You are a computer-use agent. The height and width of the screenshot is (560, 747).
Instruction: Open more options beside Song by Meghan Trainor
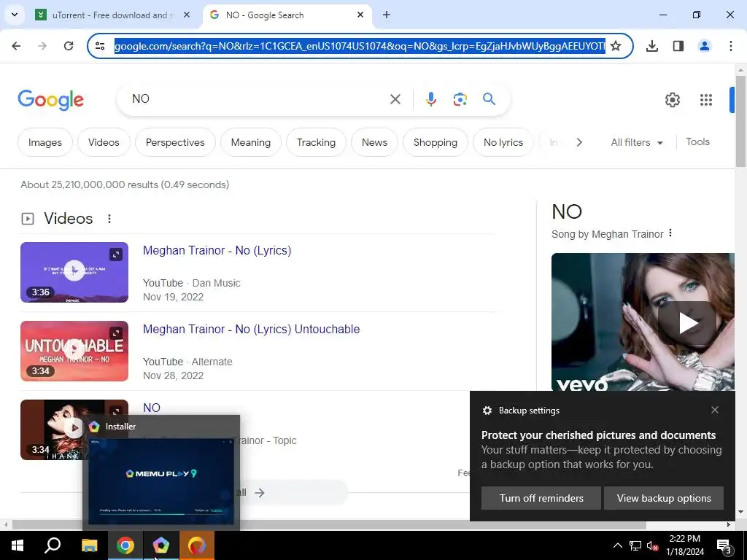point(670,233)
